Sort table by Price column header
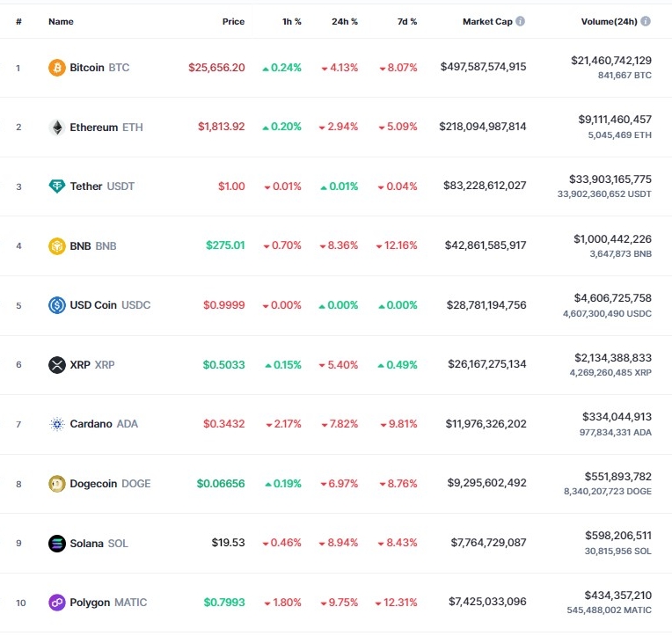672x636 pixels. pyautogui.click(x=233, y=21)
